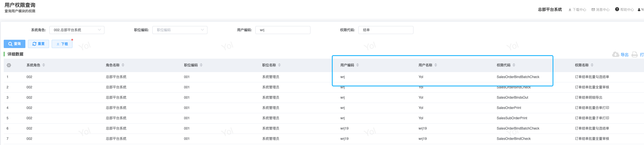Click the table settings gear icon
Viewport: 644px width, 145px height.
9,65
